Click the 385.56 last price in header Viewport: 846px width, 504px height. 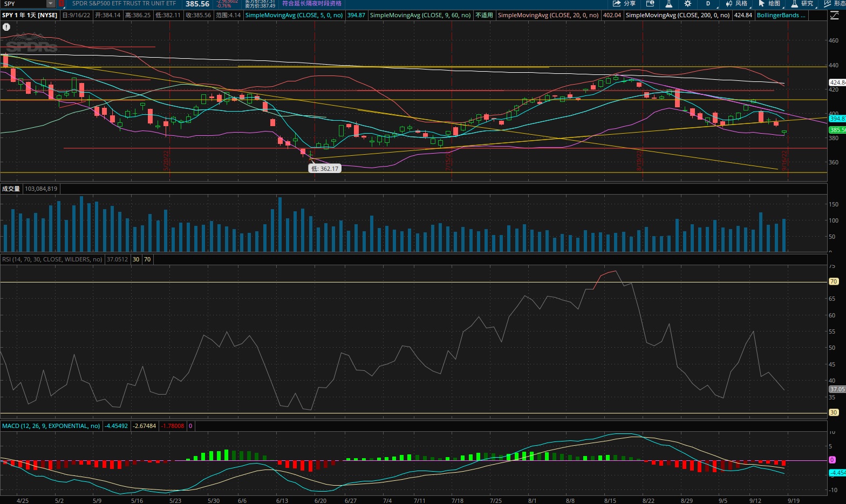tap(197, 4)
